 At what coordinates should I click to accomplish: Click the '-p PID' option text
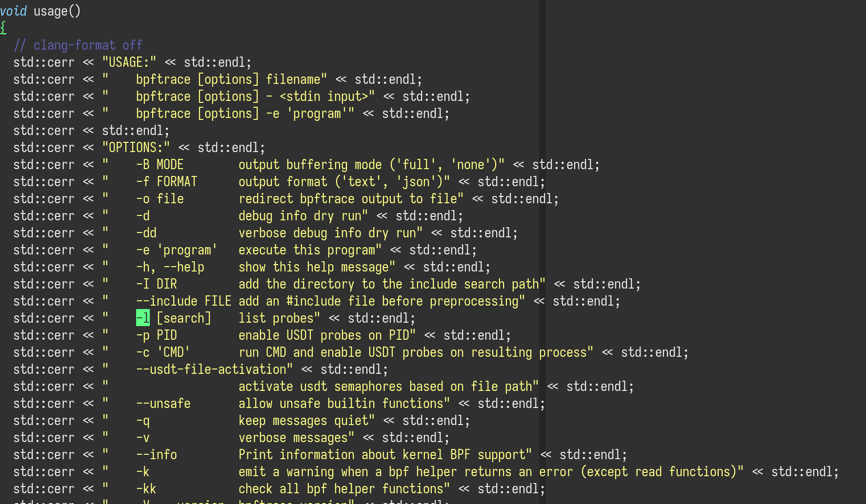click(x=156, y=335)
